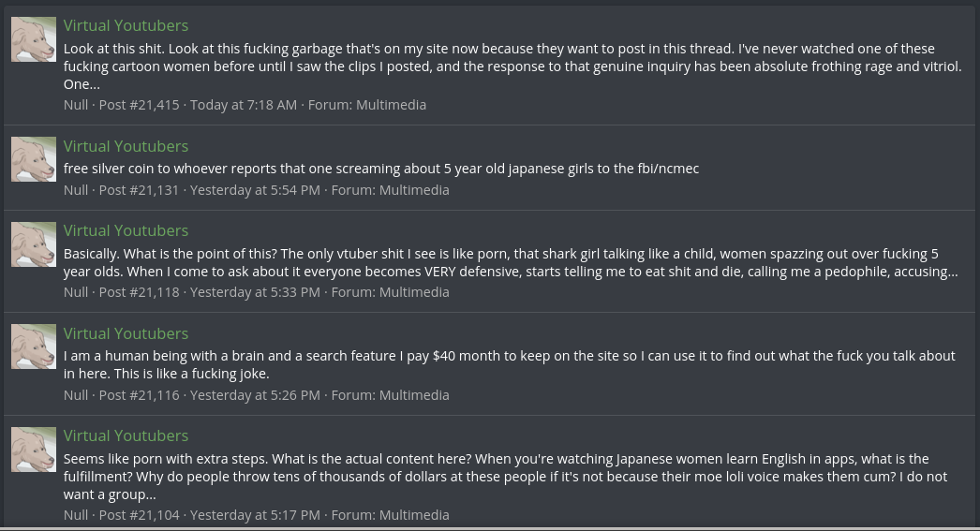
Task: Open the Virtual Youtubers title above Post #21,104
Action: 126,435
